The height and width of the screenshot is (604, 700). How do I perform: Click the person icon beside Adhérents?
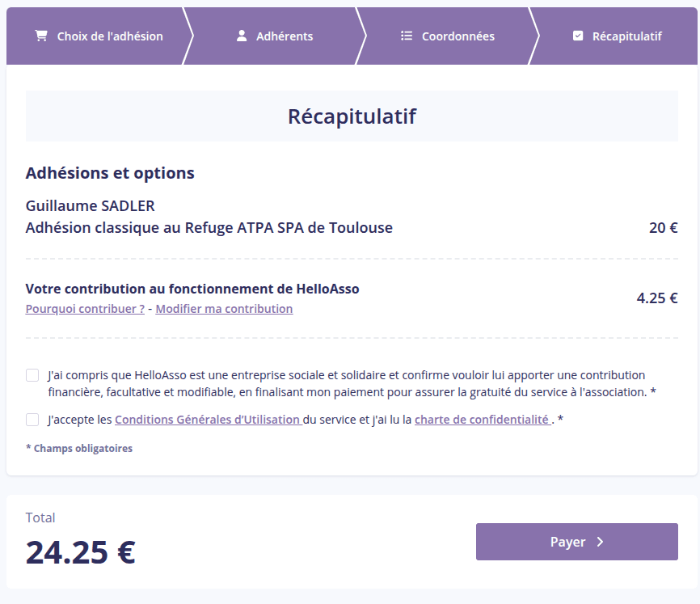click(242, 35)
